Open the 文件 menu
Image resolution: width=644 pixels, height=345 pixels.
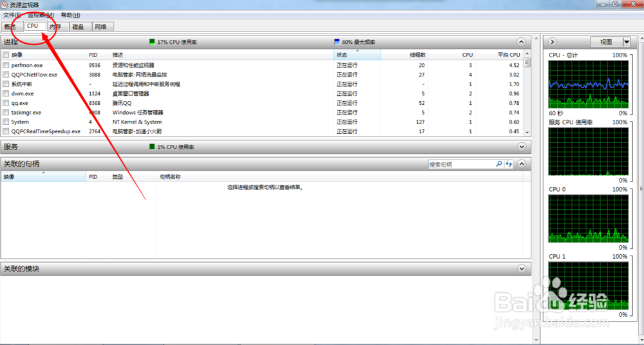[12, 15]
